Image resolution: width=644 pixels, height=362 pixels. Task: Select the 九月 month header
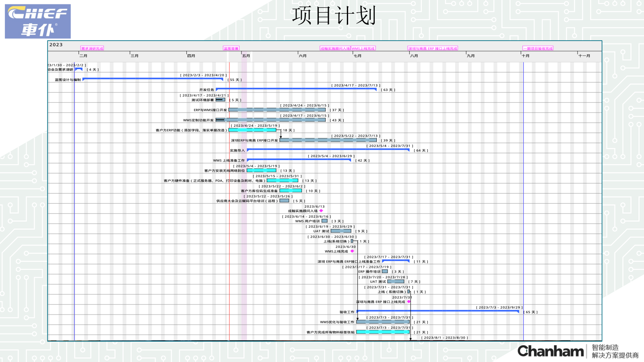point(470,56)
